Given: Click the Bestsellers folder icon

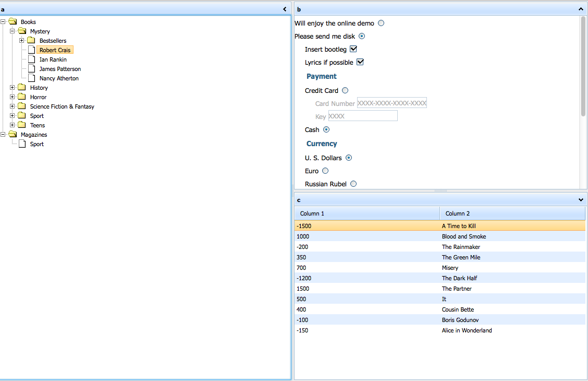Looking at the screenshot, I should click(31, 41).
